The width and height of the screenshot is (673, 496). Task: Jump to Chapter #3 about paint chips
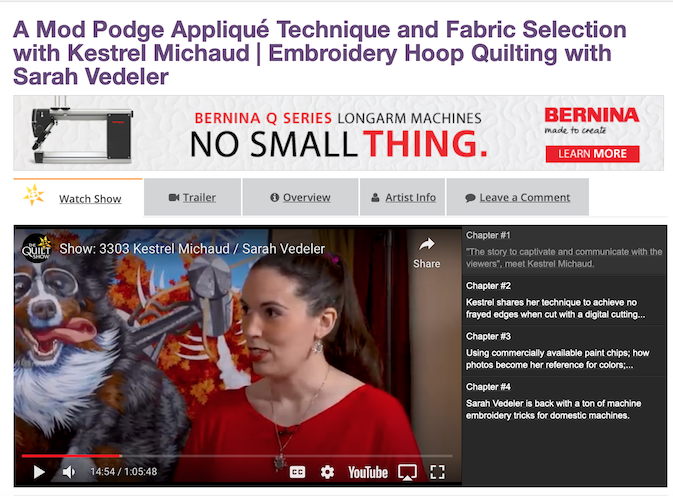pos(564,351)
